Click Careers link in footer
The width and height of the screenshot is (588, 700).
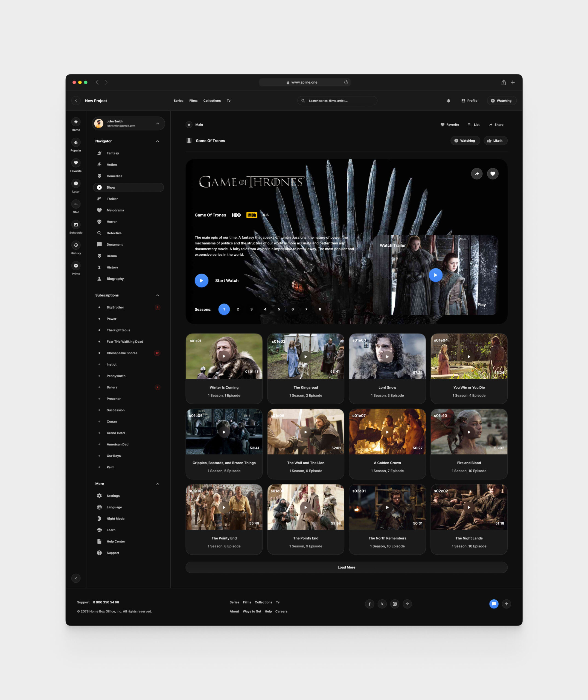pyautogui.click(x=281, y=611)
